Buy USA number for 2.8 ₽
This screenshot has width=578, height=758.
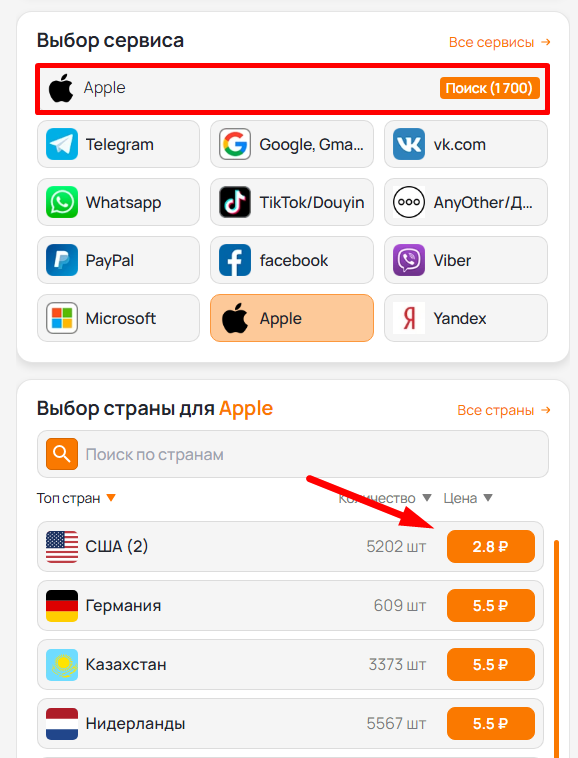click(x=491, y=546)
